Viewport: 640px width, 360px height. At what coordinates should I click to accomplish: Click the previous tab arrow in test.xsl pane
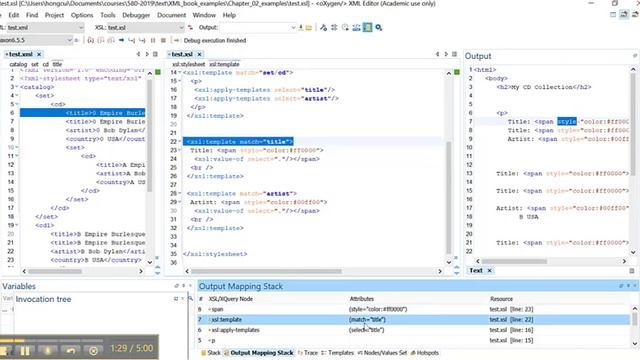coord(437,54)
